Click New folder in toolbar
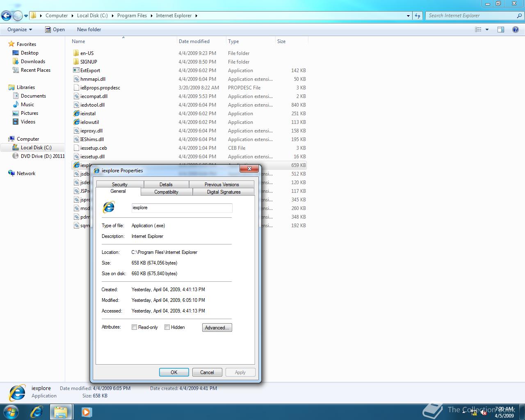This screenshot has height=420, width=525. [89, 30]
